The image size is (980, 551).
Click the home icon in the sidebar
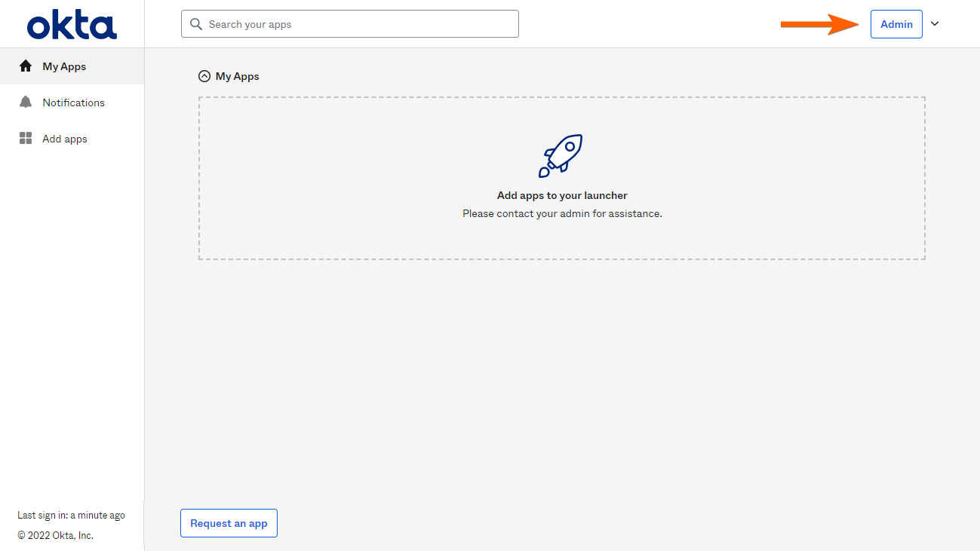26,66
